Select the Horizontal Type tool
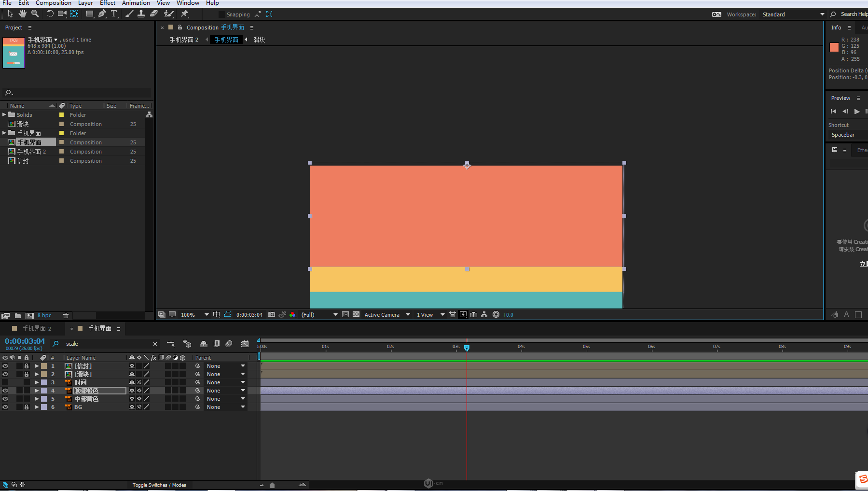The height and width of the screenshot is (491, 868). 114,14
